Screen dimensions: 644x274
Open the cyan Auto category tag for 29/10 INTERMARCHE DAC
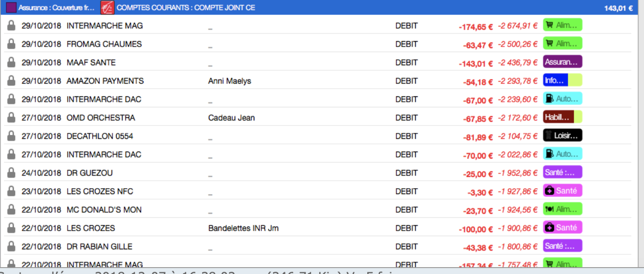click(x=562, y=99)
